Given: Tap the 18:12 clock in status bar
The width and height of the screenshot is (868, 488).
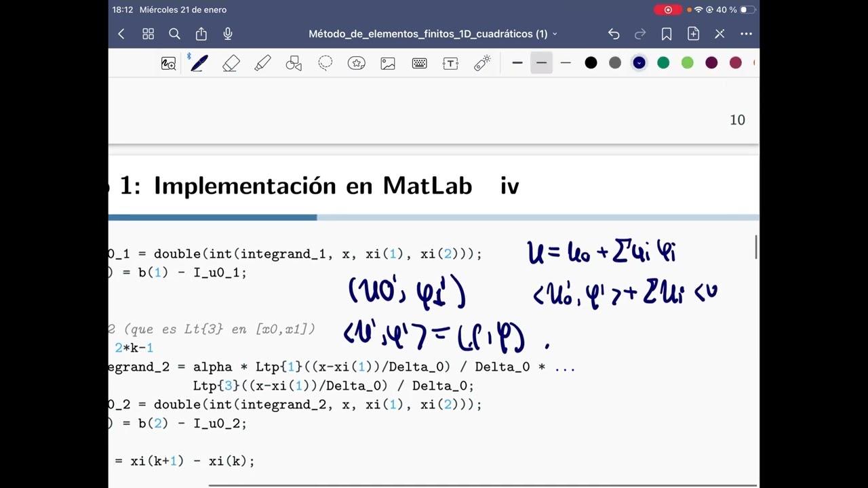Looking at the screenshot, I should pyautogui.click(x=122, y=9).
